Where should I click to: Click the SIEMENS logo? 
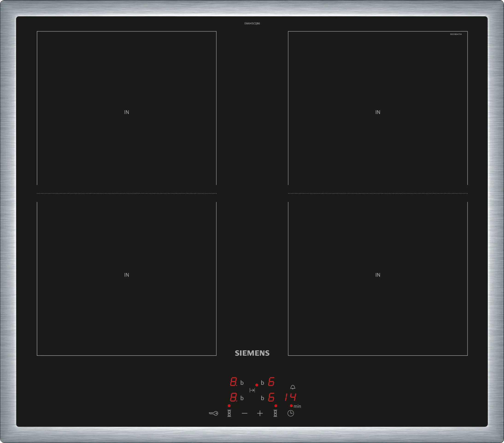coord(252,353)
